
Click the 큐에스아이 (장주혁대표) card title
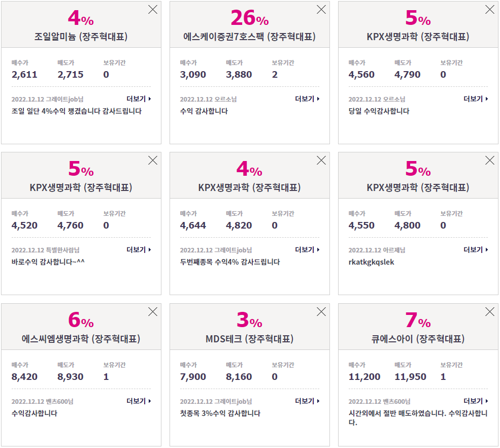coord(418,339)
